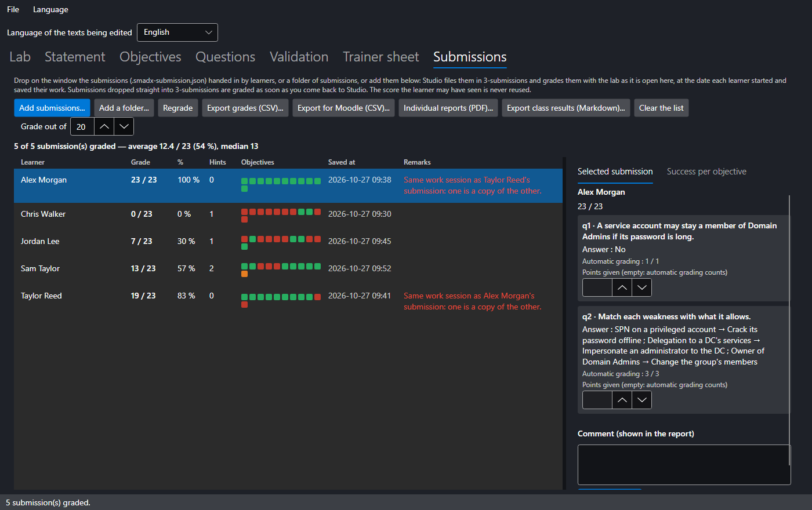Click the Saved at column header
The image size is (812, 510).
pos(342,162)
